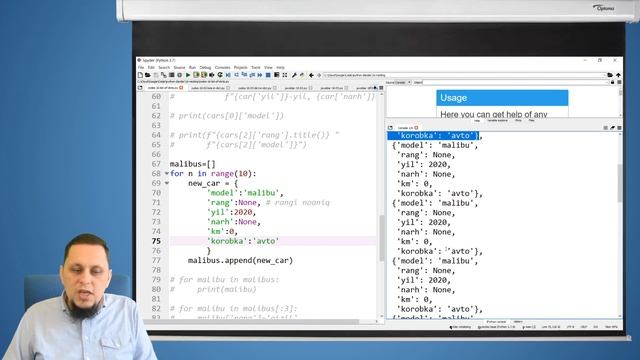Click the Usage heading in Help pane
The image size is (640, 360).
click(x=453, y=98)
